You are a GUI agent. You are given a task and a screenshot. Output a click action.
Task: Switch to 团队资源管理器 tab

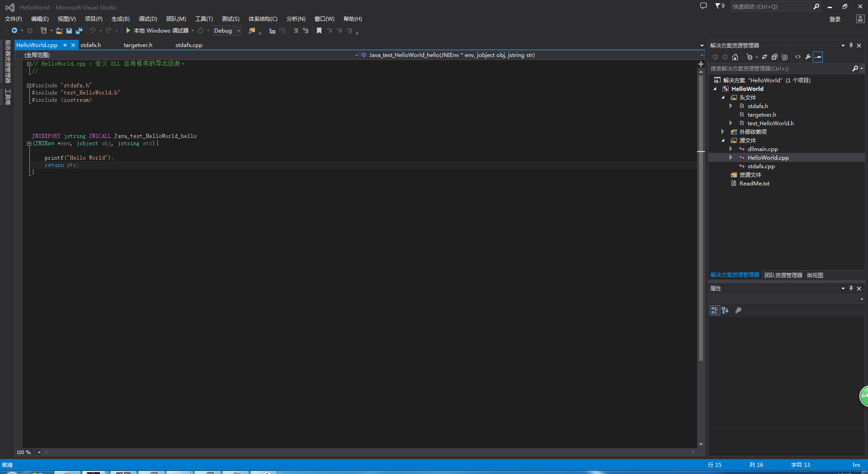[x=783, y=275]
